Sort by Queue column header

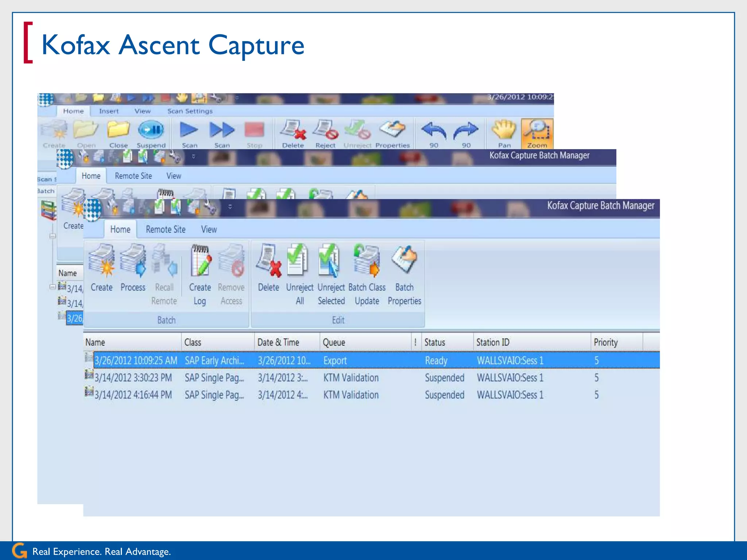click(365, 342)
